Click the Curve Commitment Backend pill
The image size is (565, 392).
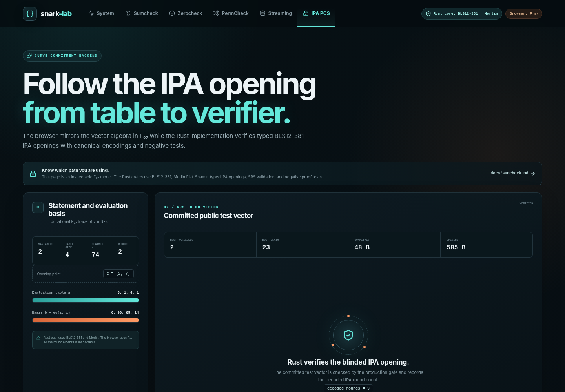(x=62, y=56)
